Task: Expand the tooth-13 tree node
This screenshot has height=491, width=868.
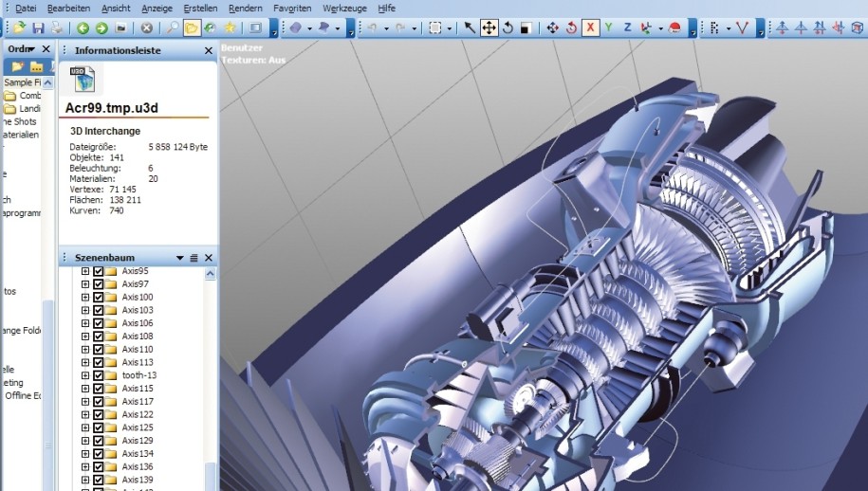Action: point(85,375)
